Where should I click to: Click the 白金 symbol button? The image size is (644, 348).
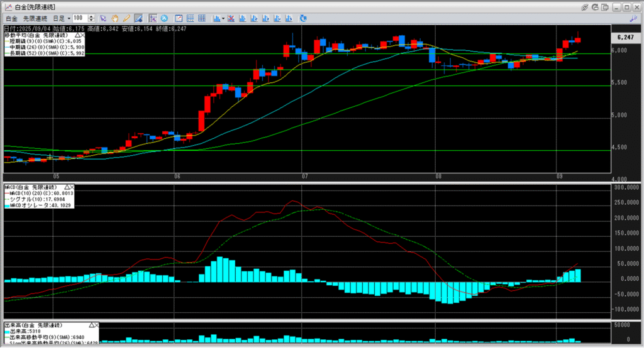(x=11, y=18)
